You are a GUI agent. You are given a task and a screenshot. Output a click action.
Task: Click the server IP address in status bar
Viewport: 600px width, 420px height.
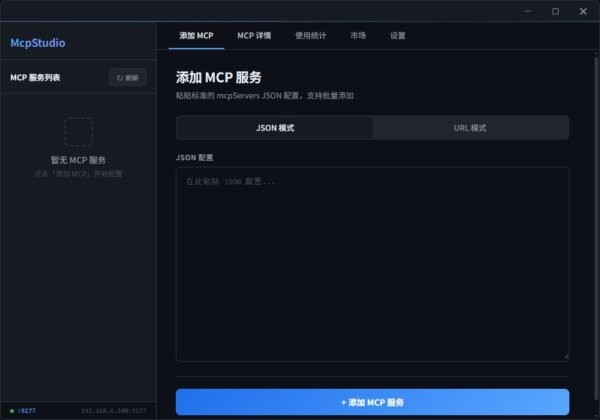point(114,411)
